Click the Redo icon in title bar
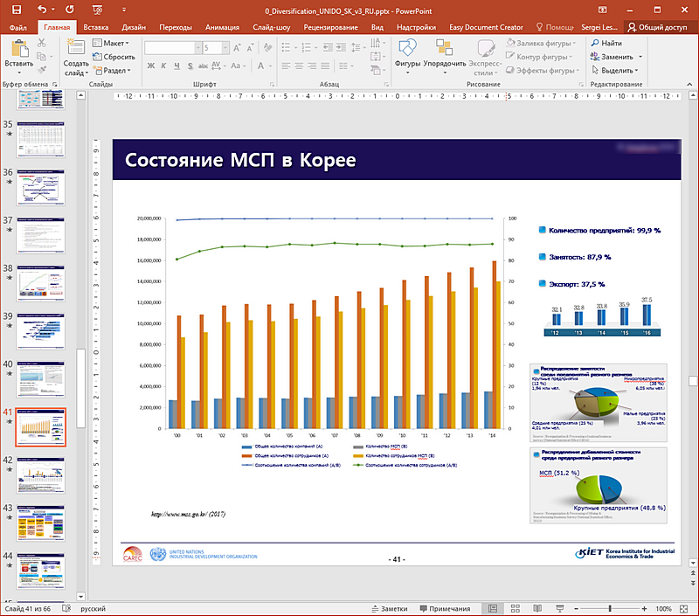The height and width of the screenshot is (616, 699). [x=70, y=10]
